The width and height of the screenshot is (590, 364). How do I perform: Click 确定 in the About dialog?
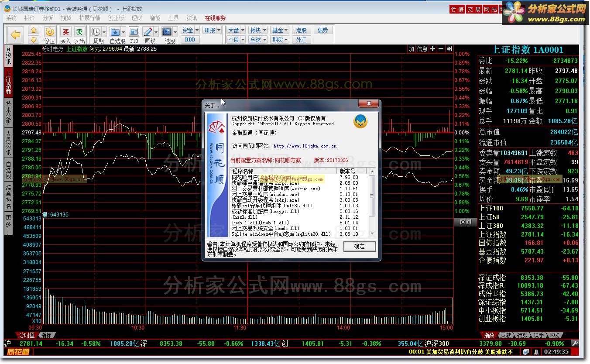tap(359, 246)
